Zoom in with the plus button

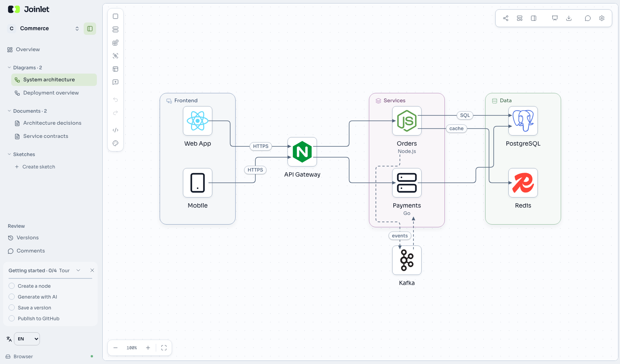(148, 348)
